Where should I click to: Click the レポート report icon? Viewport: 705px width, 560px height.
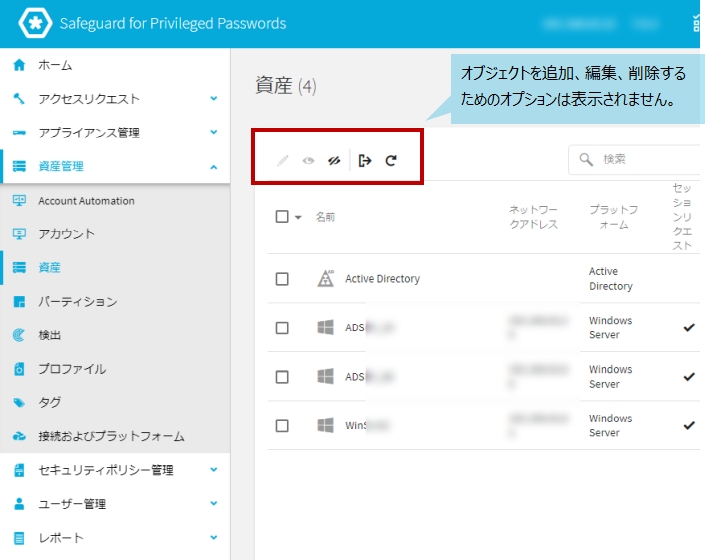tap(19, 538)
